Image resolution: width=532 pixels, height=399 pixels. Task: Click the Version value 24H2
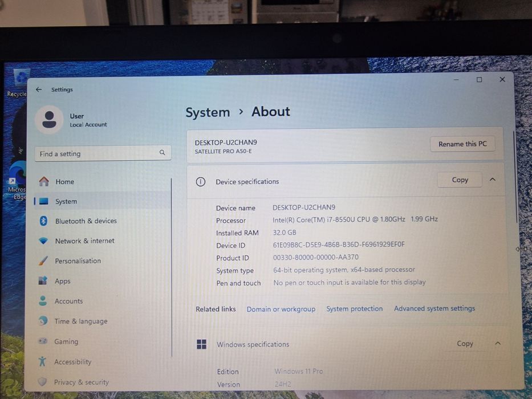[283, 384]
